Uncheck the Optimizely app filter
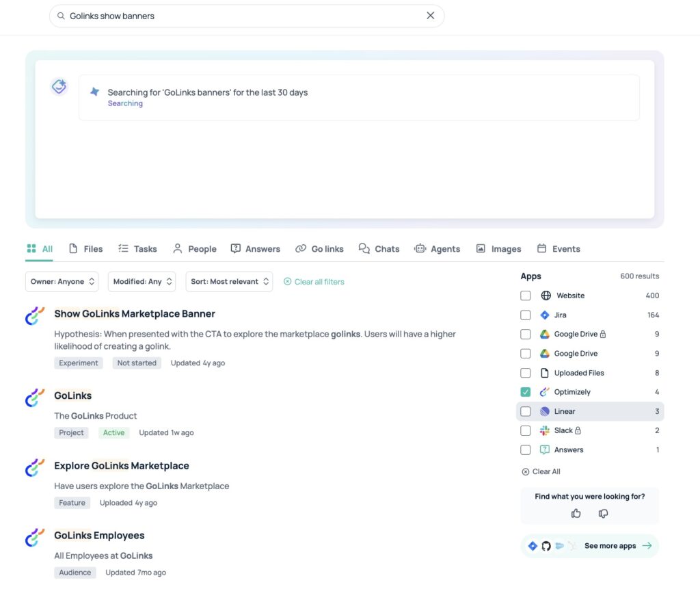The image size is (700, 589). pos(525,392)
